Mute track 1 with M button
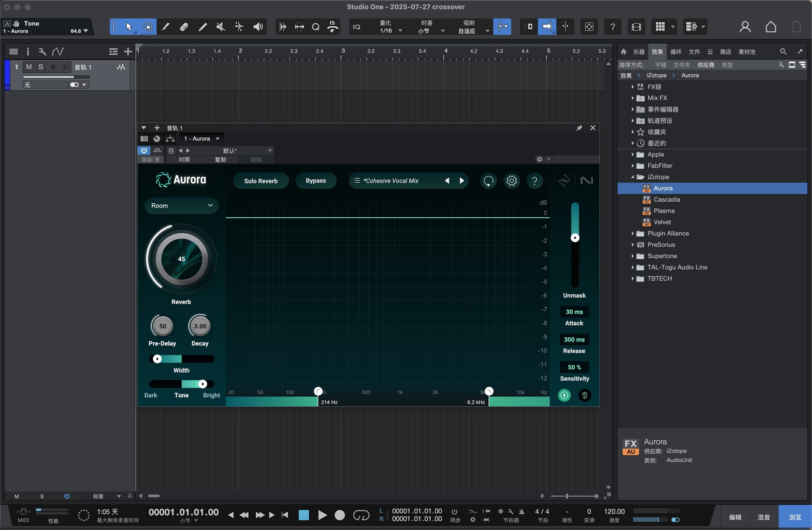Screen dimensions: 812x530 coord(29,67)
